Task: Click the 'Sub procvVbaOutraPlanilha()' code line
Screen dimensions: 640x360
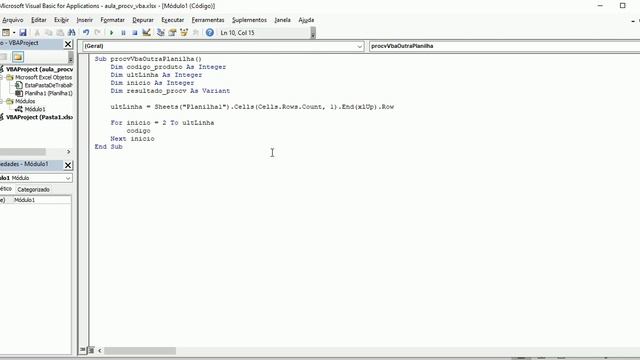Action: (148, 59)
